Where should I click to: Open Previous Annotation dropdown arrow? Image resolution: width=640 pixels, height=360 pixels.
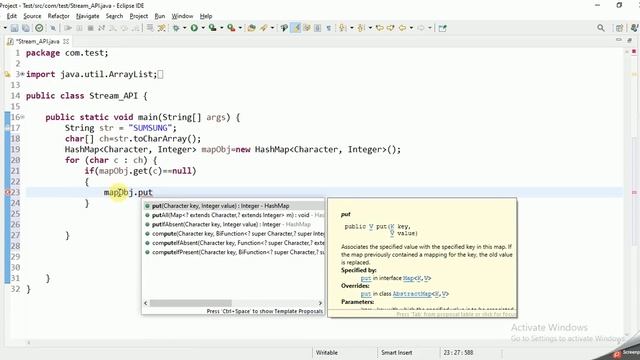pyautogui.click(x=370, y=28)
